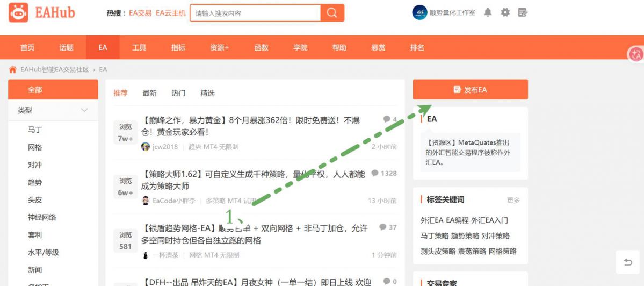The width and height of the screenshot is (644, 286).
Task: Click the search input field
Action: [256, 13]
